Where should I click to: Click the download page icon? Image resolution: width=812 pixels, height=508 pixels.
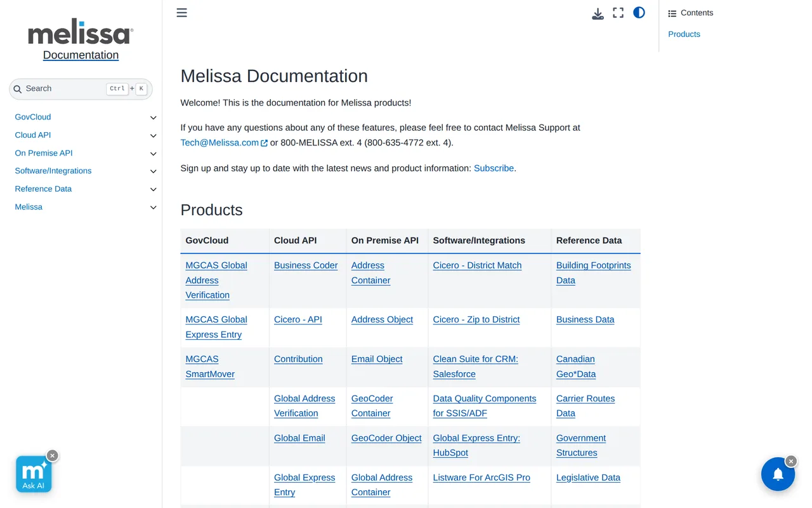click(x=598, y=13)
